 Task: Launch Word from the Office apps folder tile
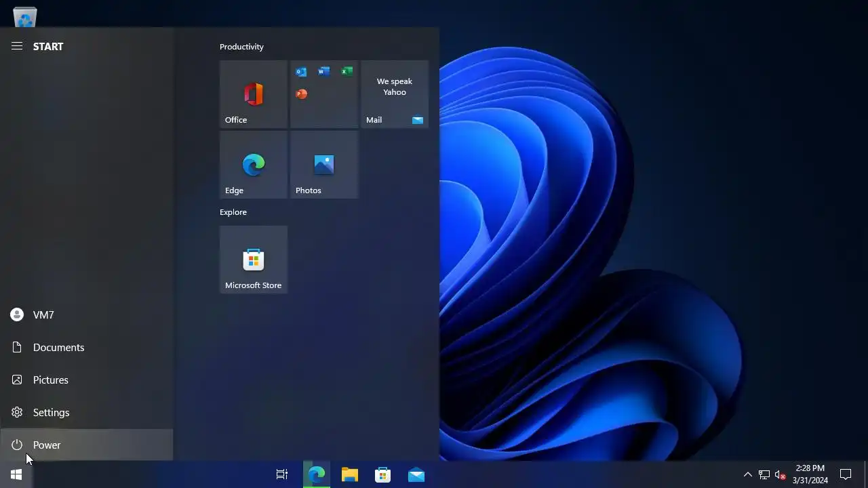point(324,72)
